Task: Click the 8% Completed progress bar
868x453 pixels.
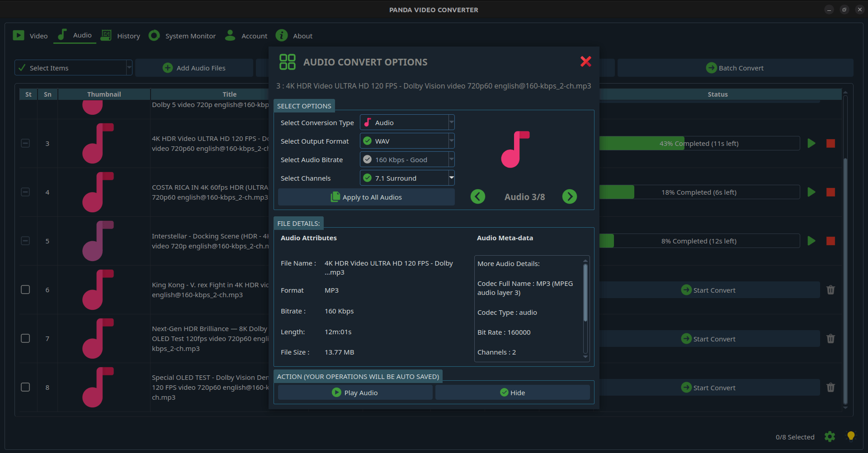Action: 699,241
